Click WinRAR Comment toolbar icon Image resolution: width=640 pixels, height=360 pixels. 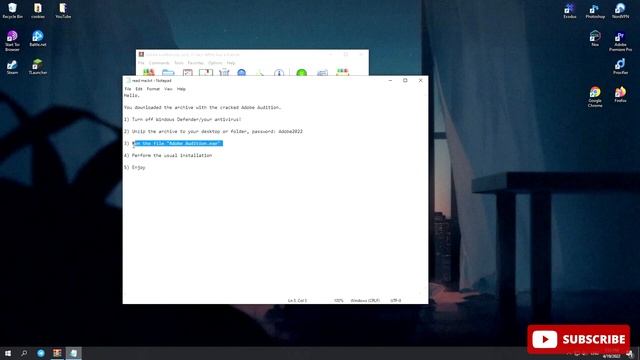tap(322, 73)
